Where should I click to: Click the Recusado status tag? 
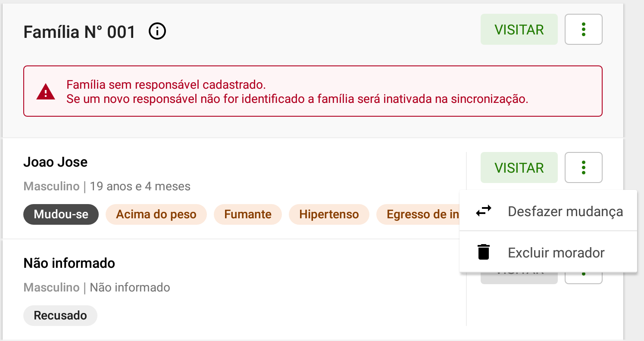tap(60, 315)
